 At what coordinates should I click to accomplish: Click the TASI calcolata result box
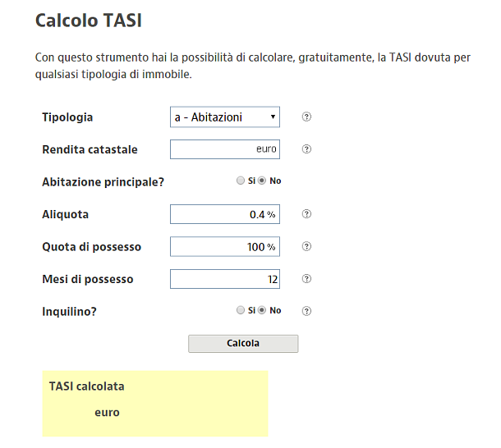155,403
